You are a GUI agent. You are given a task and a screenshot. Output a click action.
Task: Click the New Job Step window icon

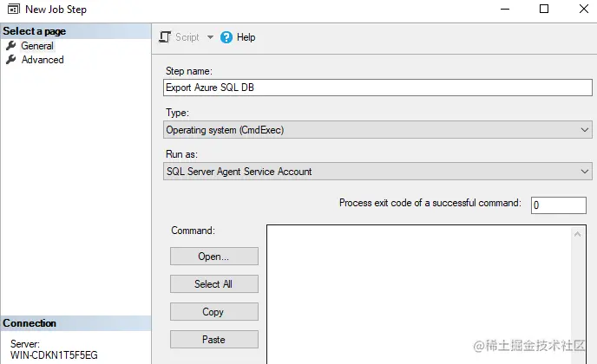point(14,10)
